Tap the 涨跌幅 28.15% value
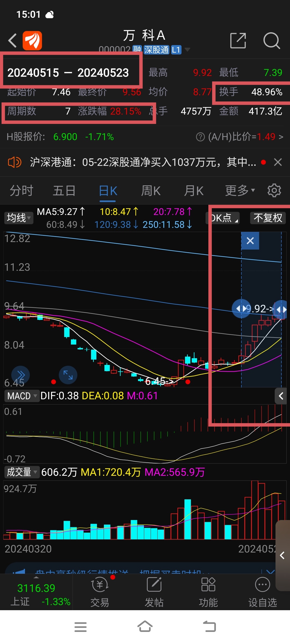Viewport: 290px width, 644px height. 110,111
